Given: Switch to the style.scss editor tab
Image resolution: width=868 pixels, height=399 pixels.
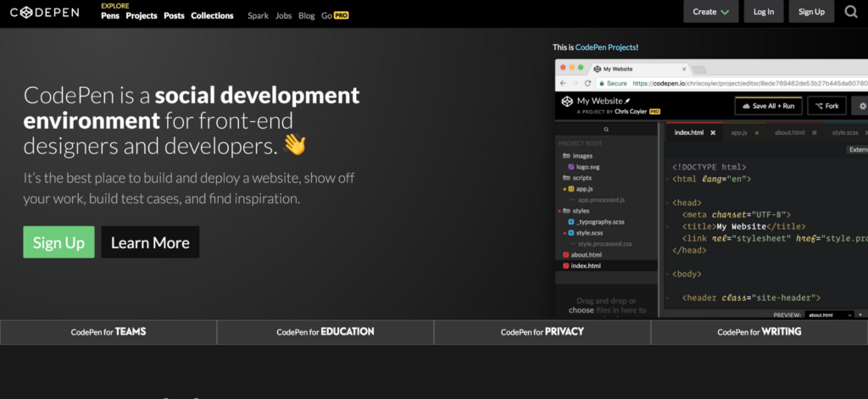Looking at the screenshot, I should coord(845,133).
